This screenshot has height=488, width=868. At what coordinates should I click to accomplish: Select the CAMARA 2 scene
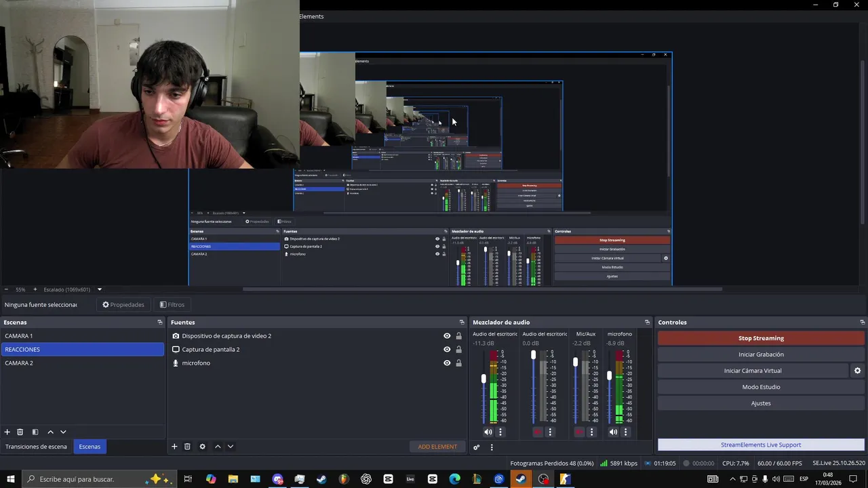(x=82, y=363)
